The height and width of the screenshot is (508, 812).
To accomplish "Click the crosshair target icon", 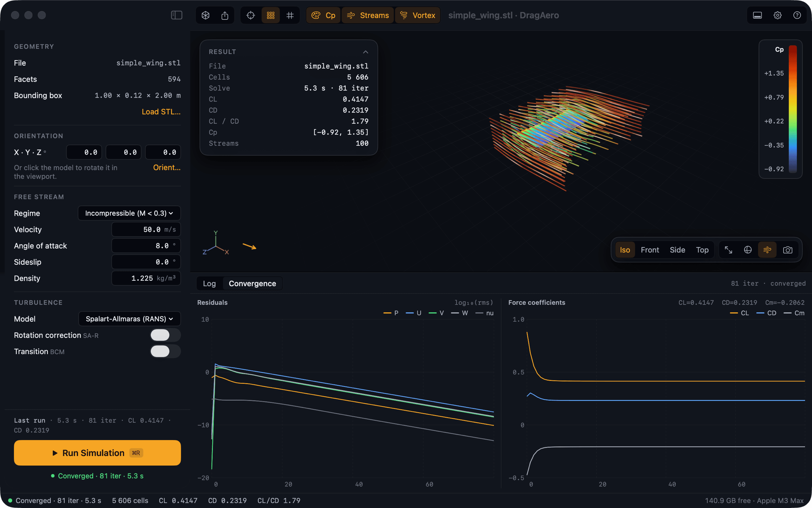I will coord(251,15).
